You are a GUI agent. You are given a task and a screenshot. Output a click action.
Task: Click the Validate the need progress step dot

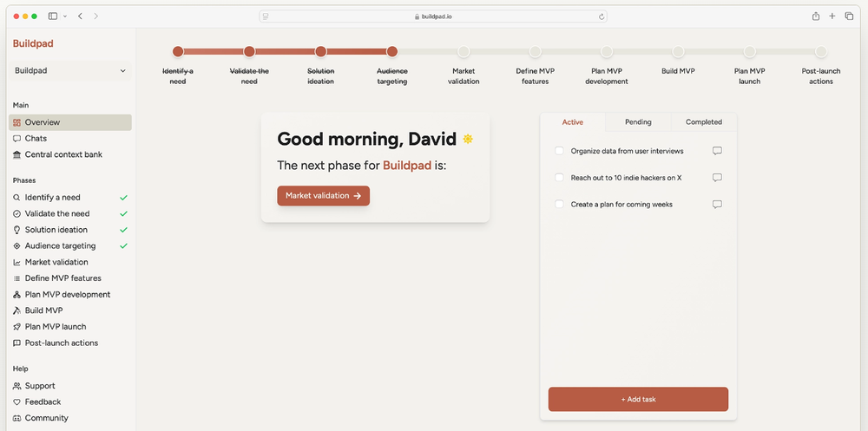pos(249,51)
